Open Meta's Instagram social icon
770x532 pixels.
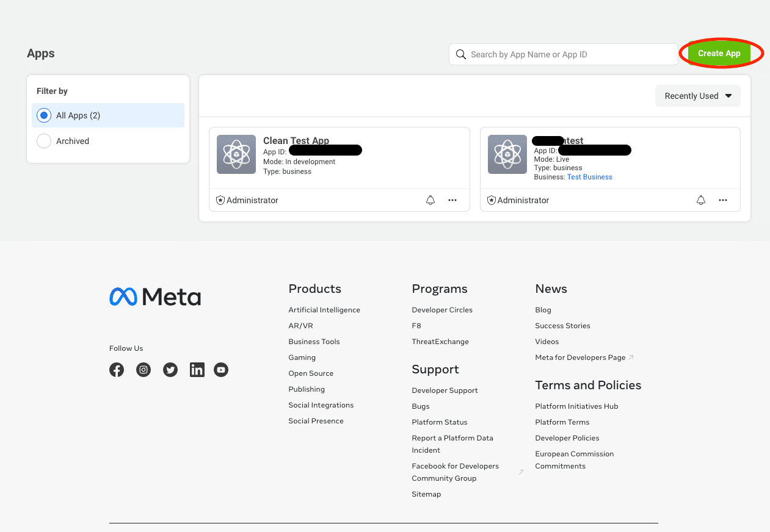click(x=143, y=370)
